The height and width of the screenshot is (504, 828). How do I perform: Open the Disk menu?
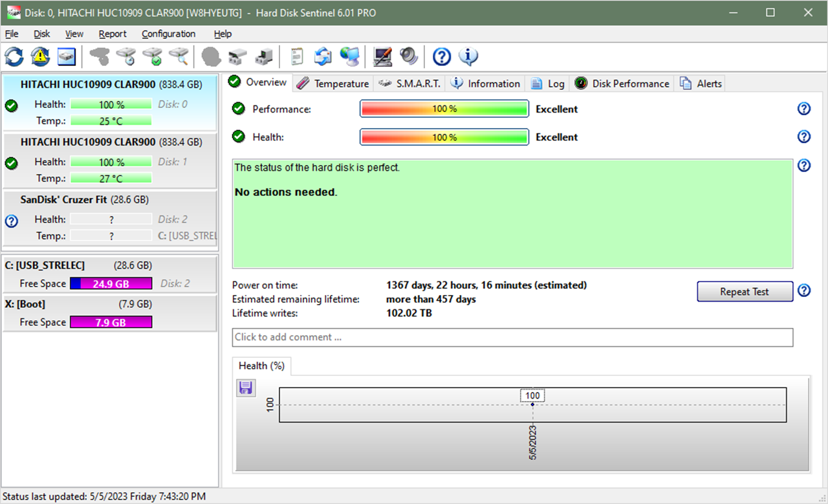(42, 34)
